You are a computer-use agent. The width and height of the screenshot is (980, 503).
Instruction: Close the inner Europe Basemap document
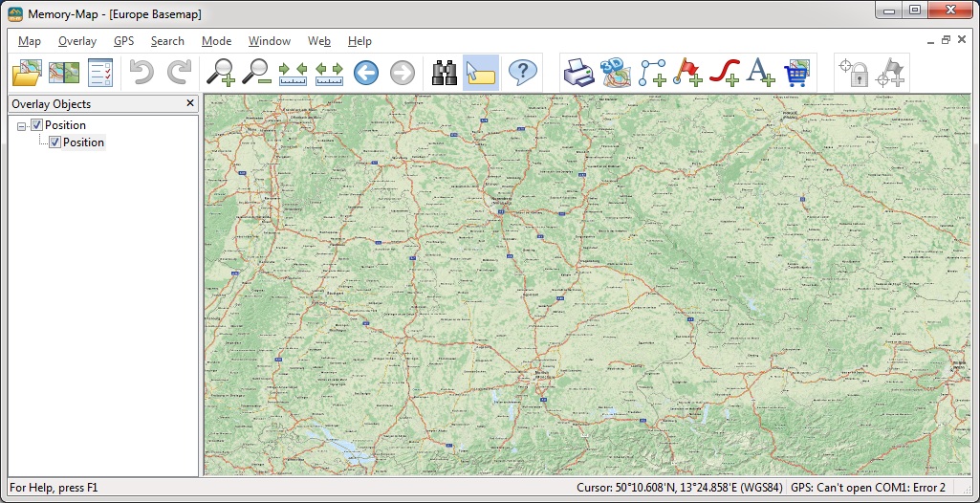coord(962,40)
